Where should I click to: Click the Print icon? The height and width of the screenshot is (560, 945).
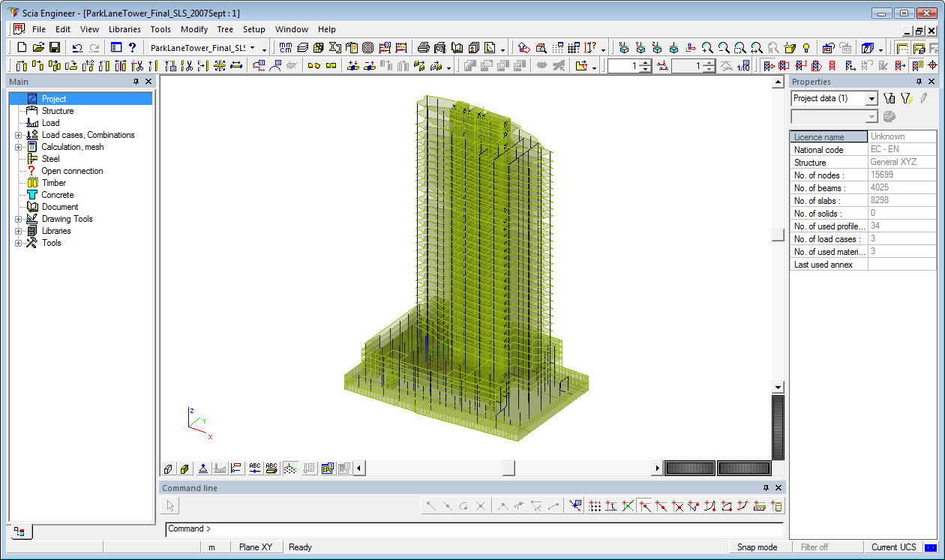coord(422,46)
